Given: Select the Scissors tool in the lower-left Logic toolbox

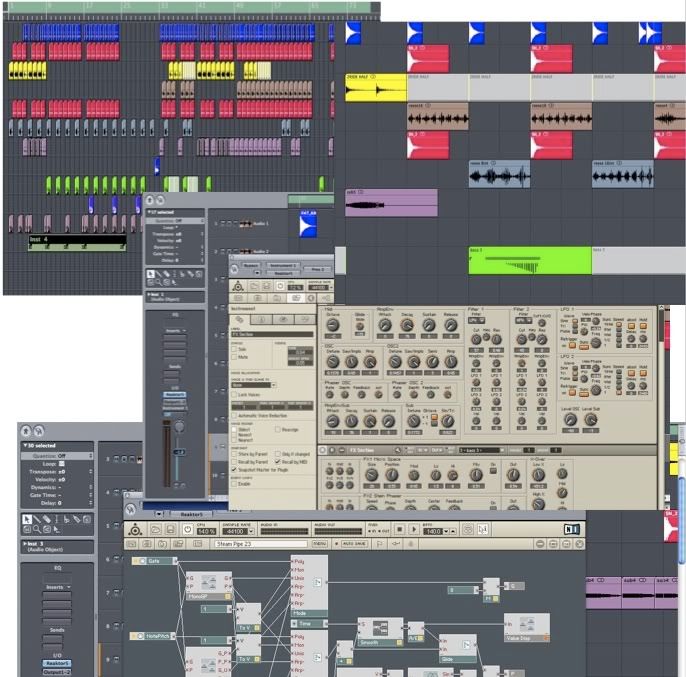Looking at the screenshot, I should [66, 519].
